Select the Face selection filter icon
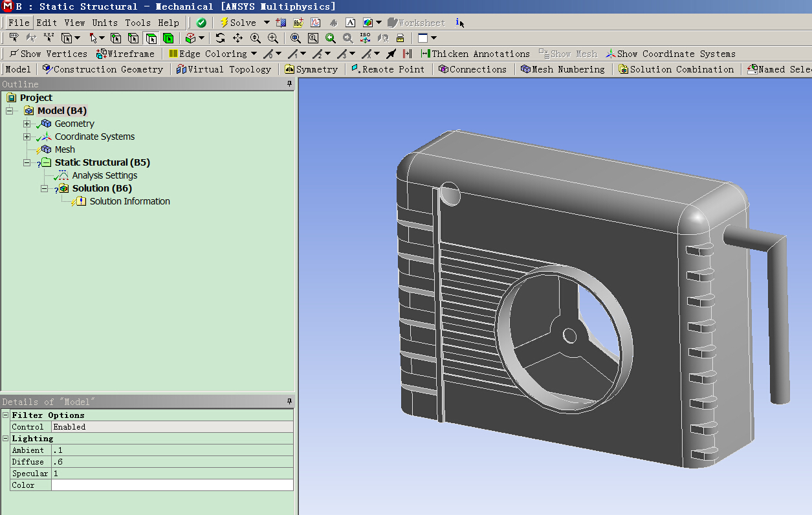The width and height of the screenshot is (812, 515). 151,38
